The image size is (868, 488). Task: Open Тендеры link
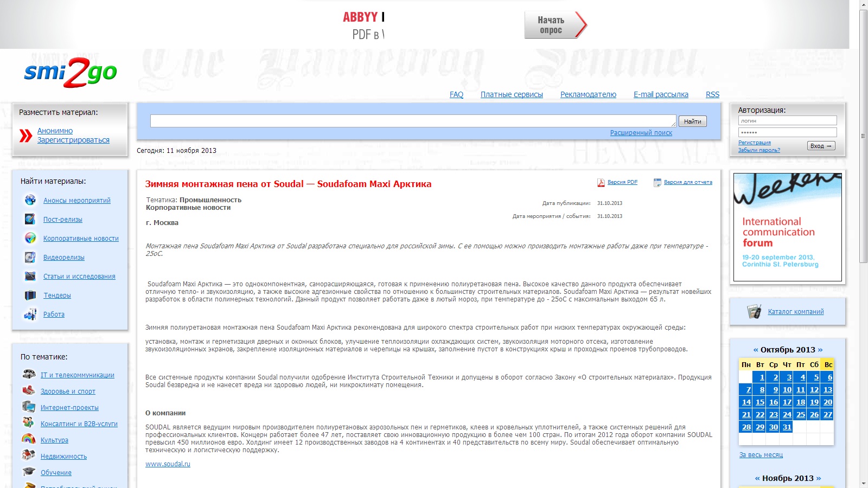click(x=57, y=296)
